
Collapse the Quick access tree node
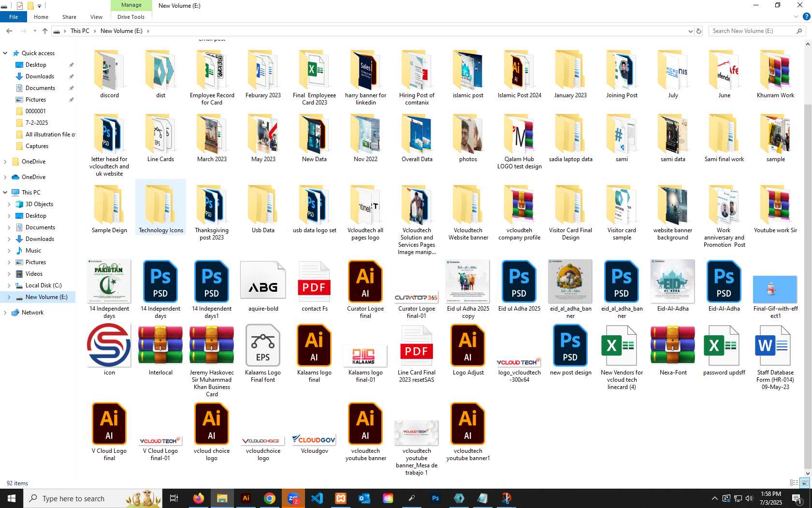coord(5,53)
